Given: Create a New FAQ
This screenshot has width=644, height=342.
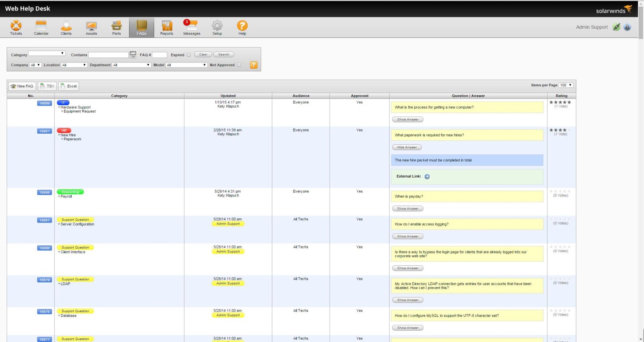Looking at the screenshot, I should coord(22,86).
